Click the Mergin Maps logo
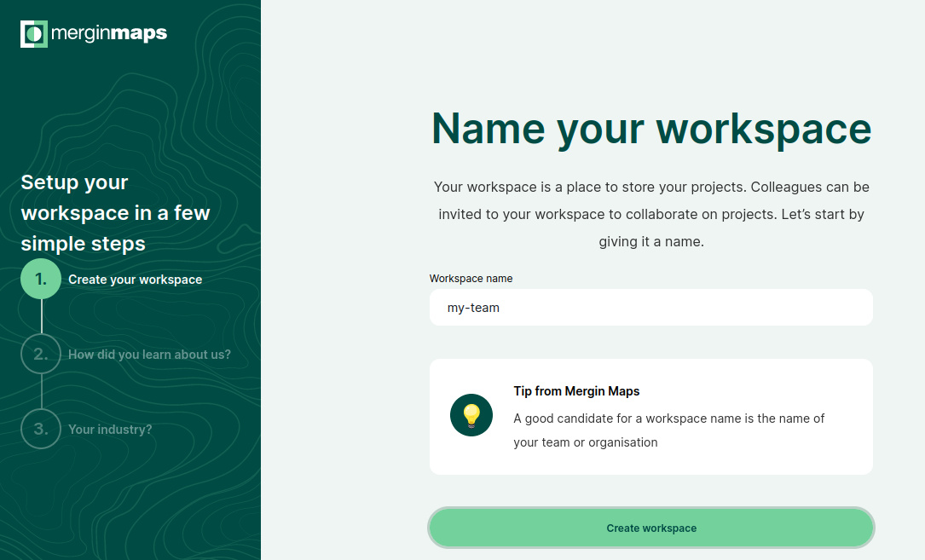 (94, 33)
